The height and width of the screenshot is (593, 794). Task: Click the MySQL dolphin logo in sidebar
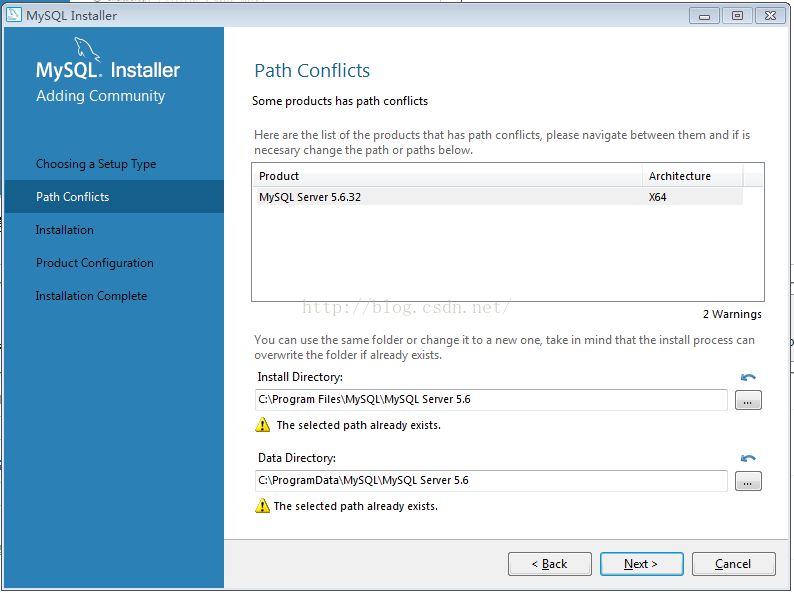click(87, 49)
